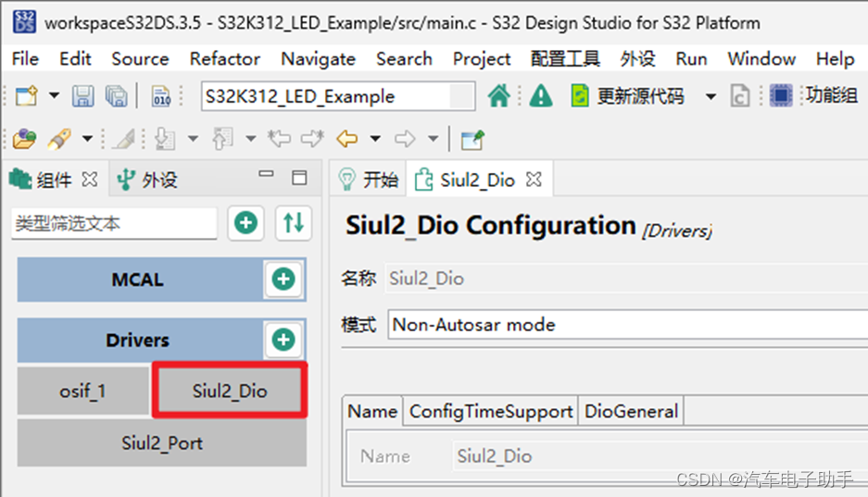The height and width of the screenshot is (497, 868).
Task: Open the Forward history dropdown arrow
Action: pyautogui.click(x=433, y=138)
